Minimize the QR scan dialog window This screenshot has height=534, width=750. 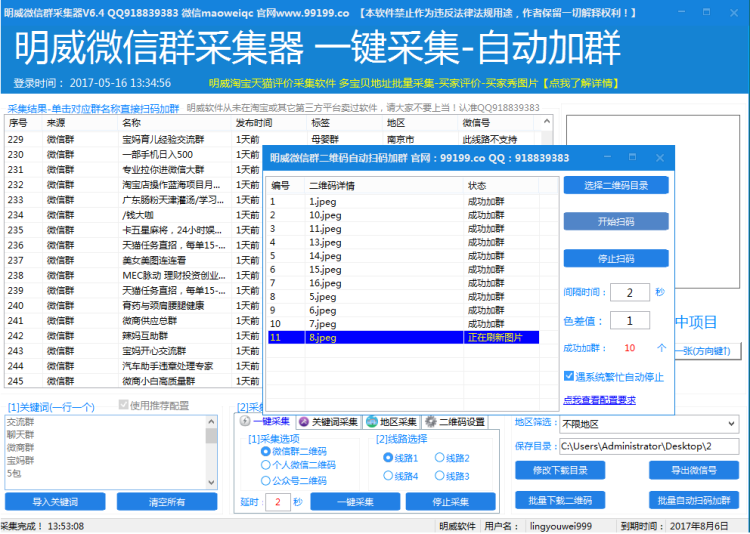pos(607,157)
